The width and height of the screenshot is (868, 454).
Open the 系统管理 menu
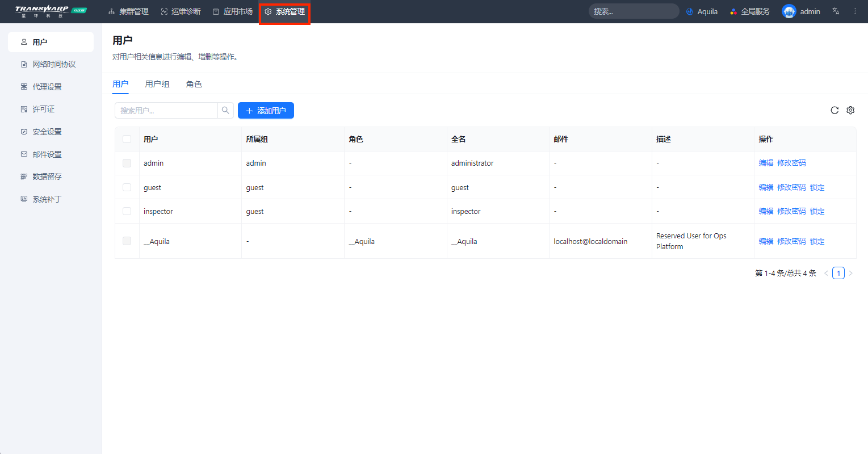[x=284, y=11]
